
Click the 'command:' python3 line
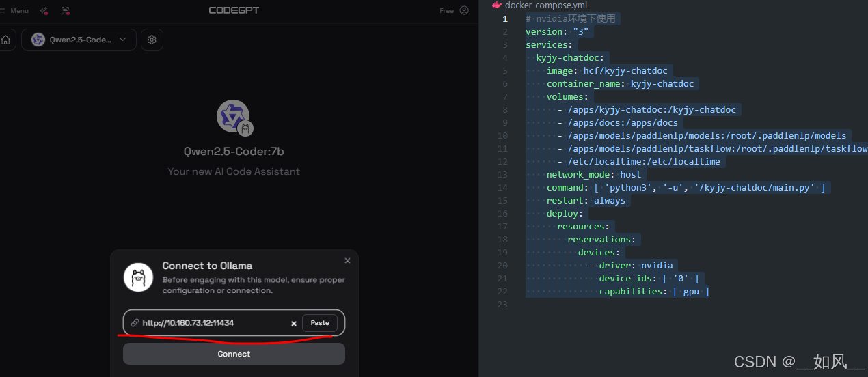pyautogui.click(x=686, y=187)
